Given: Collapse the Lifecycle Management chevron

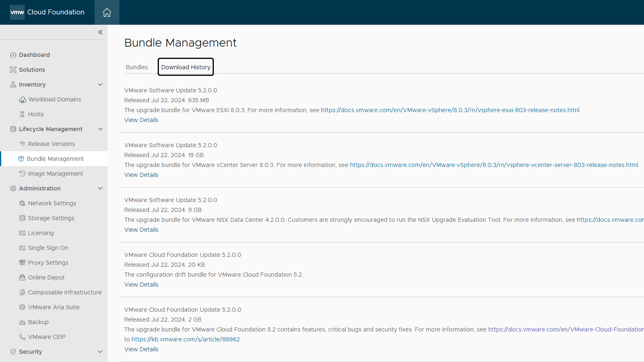Looking at the screenshot, I should (100, 129).
